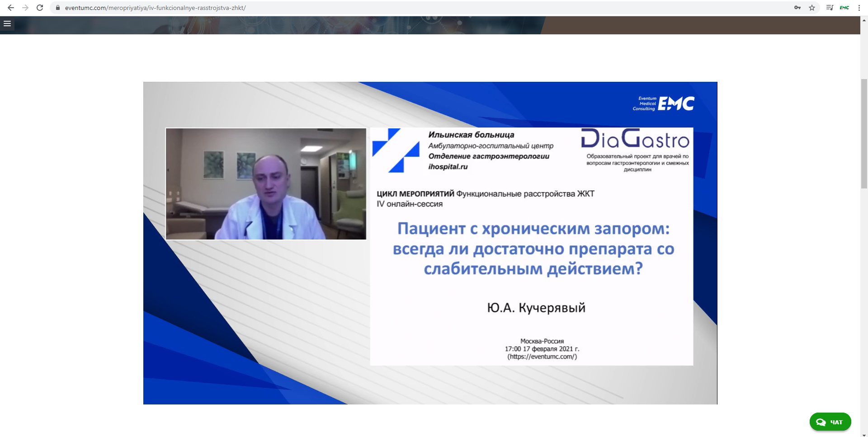
Task: Click the scrollbar up arrow
Action: pos(864,20)
